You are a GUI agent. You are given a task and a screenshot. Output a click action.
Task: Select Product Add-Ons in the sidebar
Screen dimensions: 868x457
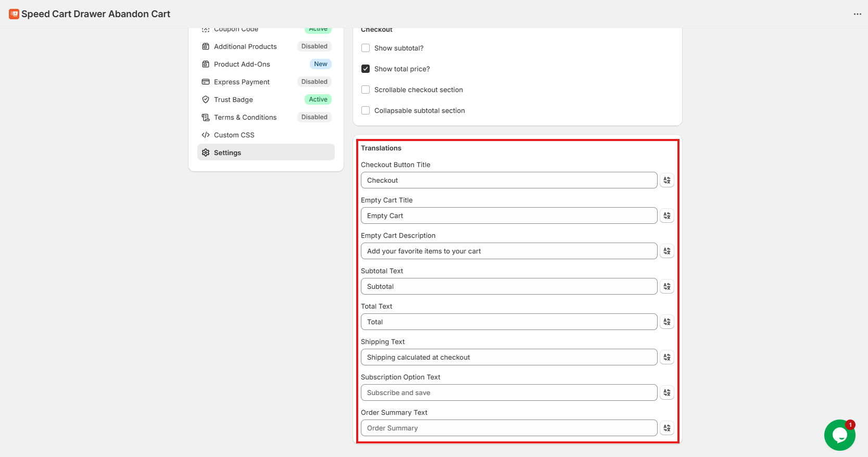242,64
